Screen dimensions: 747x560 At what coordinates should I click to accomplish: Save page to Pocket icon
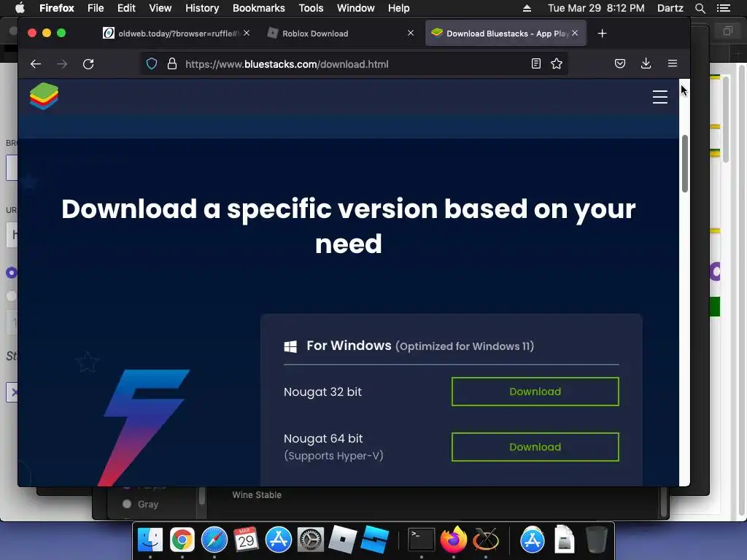(620, 63)
